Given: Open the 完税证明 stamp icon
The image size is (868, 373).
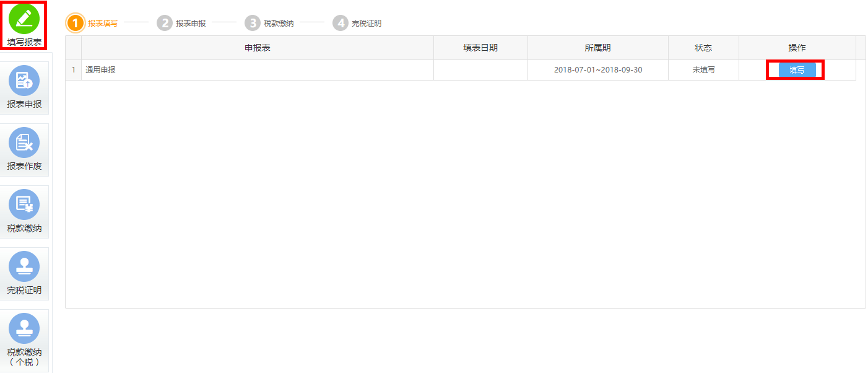Looking at the screenshot, I should (x=24, y=266).
